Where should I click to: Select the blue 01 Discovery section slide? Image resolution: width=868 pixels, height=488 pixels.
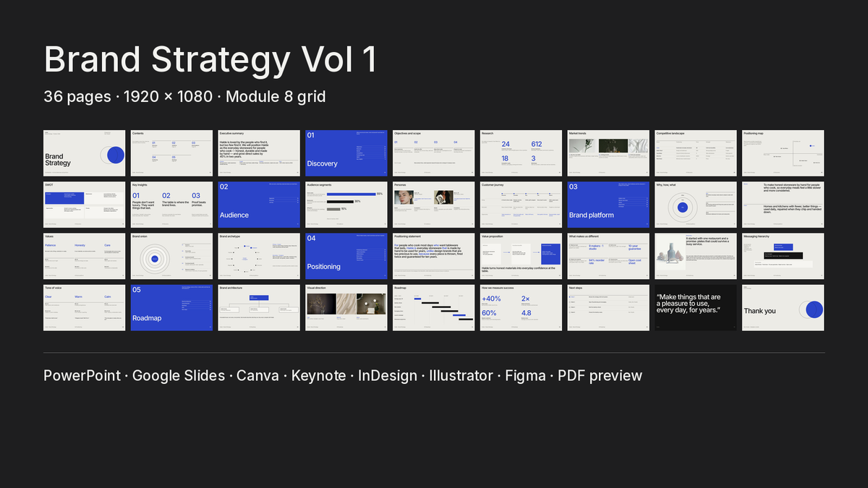346,153
